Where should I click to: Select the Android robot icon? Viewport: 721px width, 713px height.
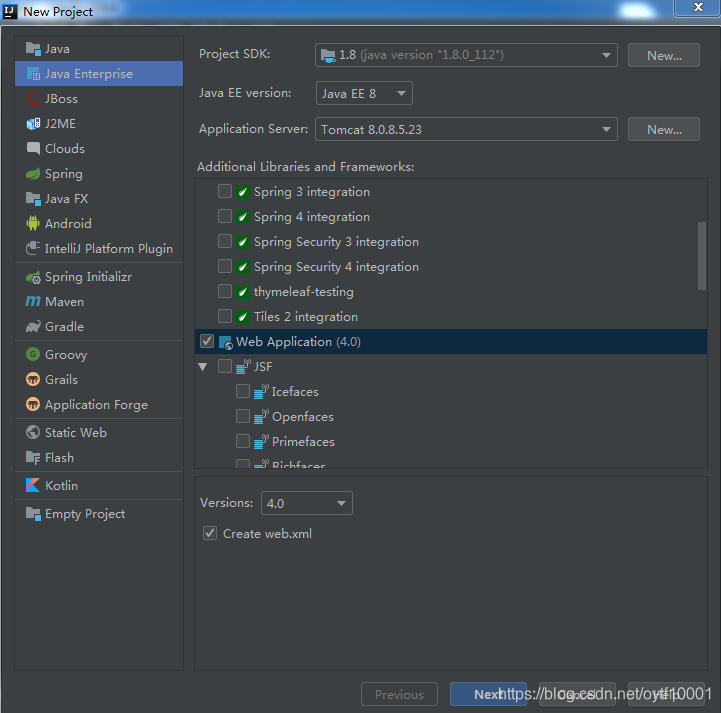point(33,223)
